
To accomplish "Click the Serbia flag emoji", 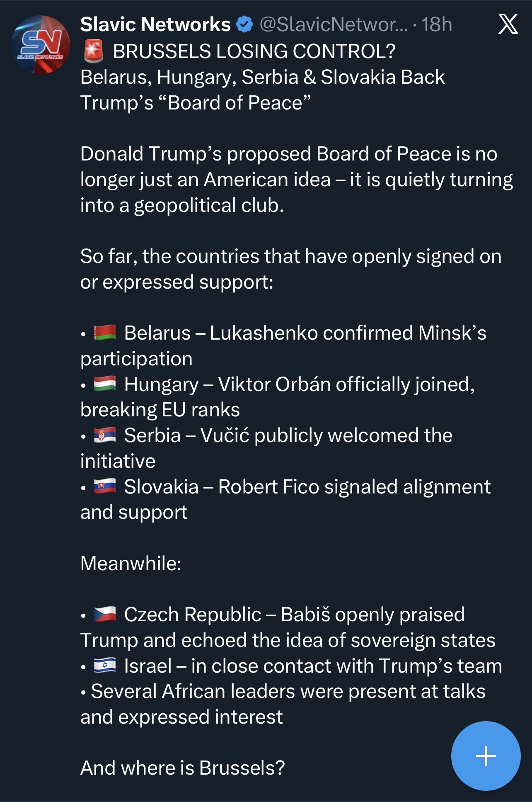I will pos(105,435).
